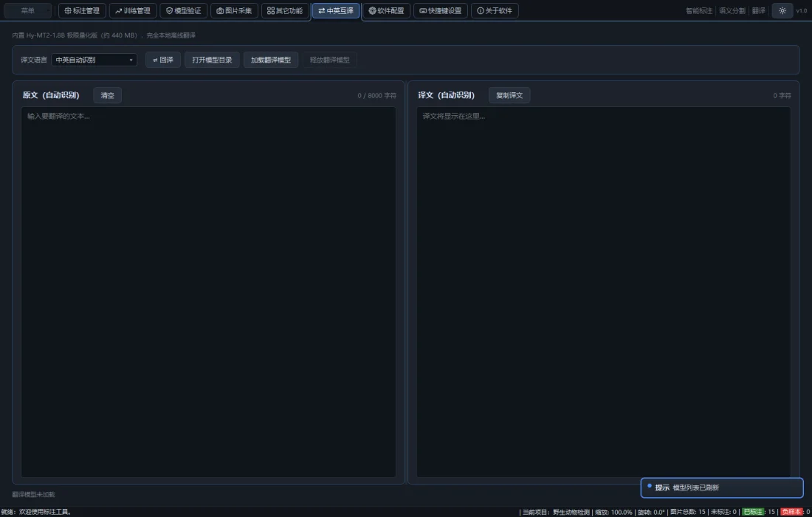
Task: Click the 打开模型目录 button
Action: [213, 60]
